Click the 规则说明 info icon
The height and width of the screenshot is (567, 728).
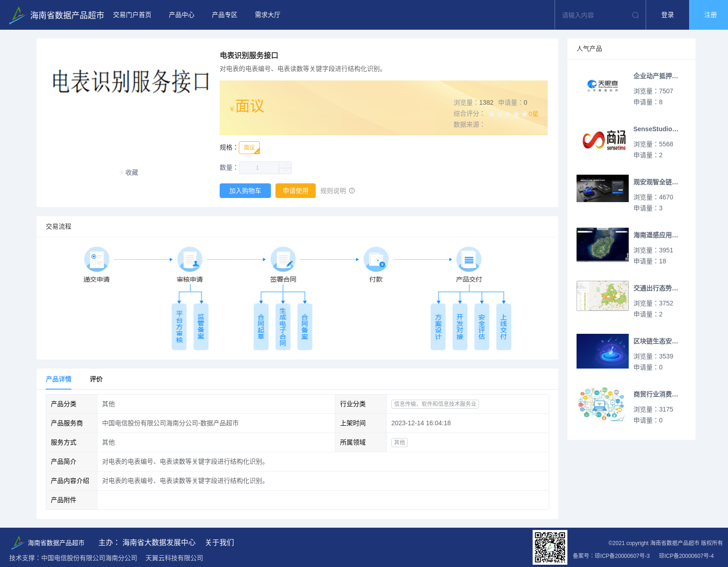(x=352, y=191)
